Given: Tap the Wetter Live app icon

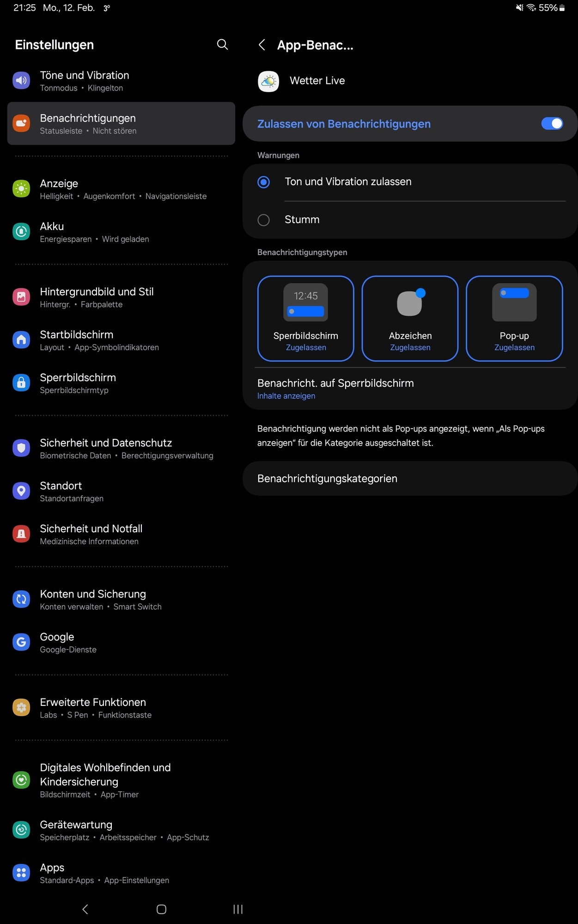Looking at the screenshot, I should [268, 81].
